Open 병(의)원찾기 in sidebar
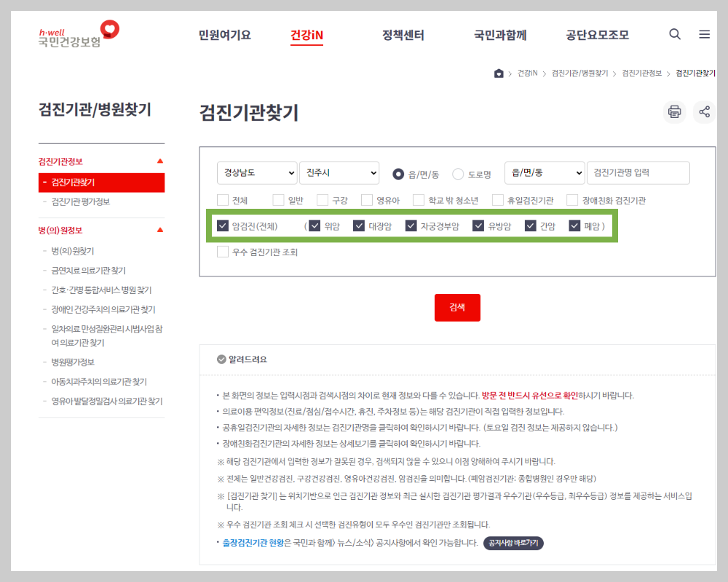728x582 pixels. tap(72, 251)
